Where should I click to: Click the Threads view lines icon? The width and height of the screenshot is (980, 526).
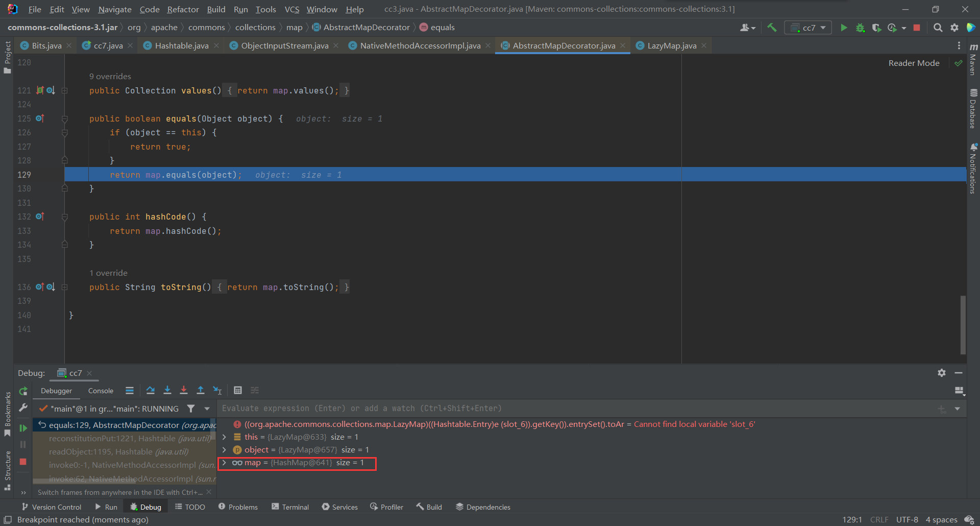click(x=130, y=391)
